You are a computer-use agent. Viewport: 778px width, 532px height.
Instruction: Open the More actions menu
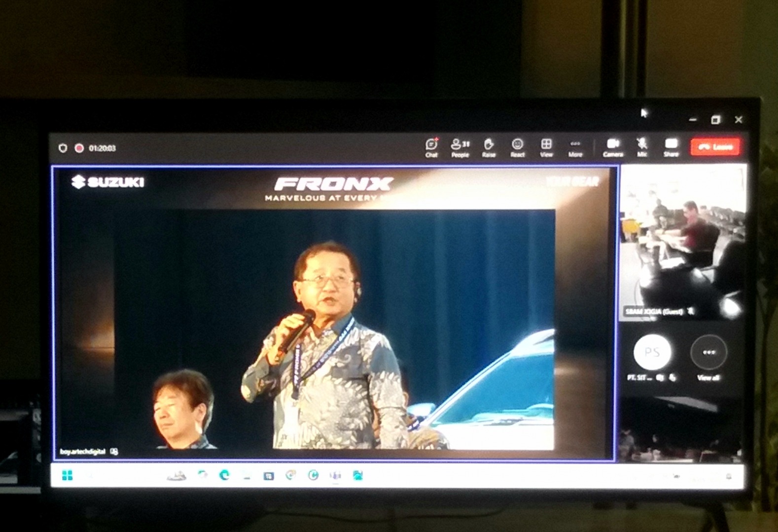click(575, 147)
